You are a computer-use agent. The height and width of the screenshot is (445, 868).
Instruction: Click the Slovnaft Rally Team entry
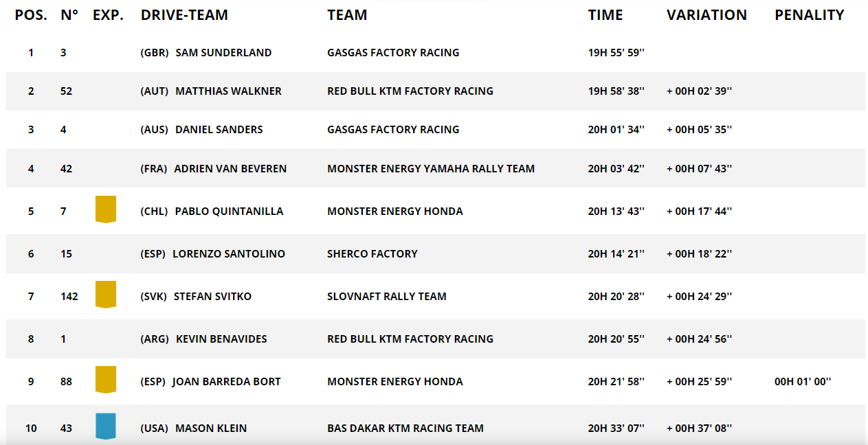[x=386, y=297]
